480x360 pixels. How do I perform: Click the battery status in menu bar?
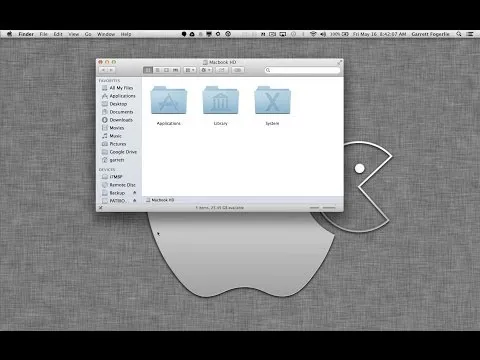(x=339, y=34)
